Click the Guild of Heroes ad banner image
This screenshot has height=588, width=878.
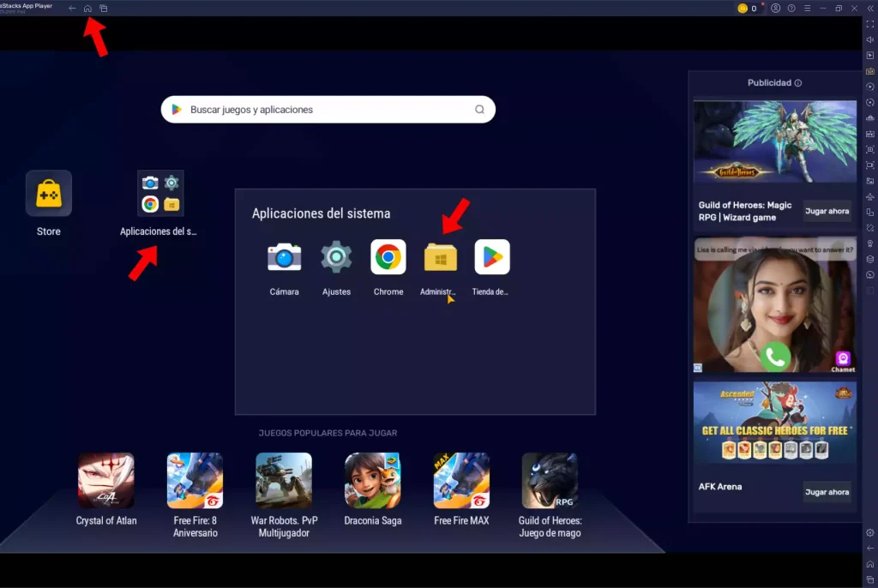[x=775, y=141]
